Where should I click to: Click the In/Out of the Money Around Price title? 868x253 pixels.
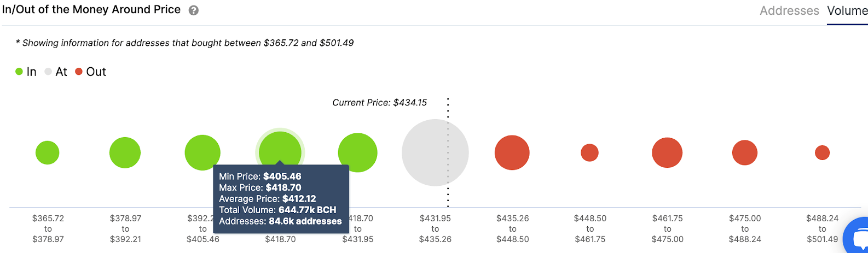(91, 10)
